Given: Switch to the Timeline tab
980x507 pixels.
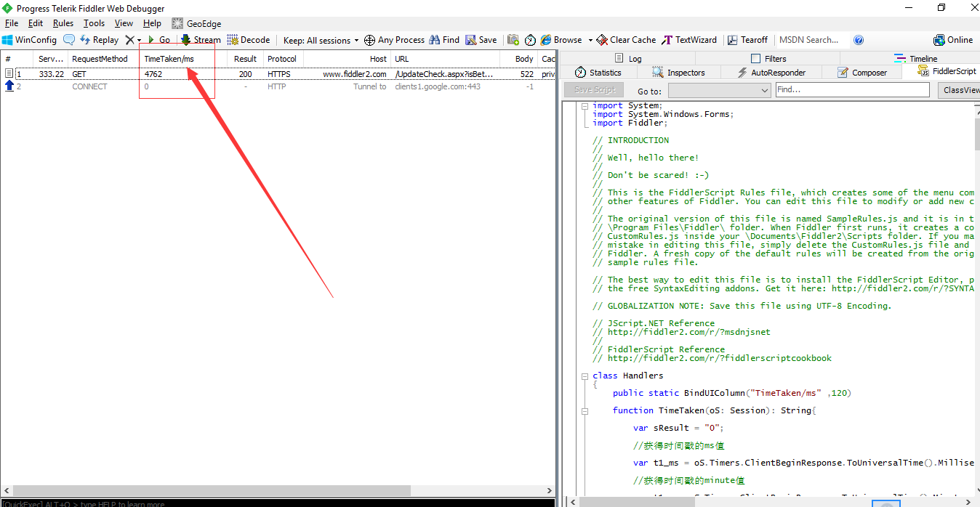Looking at the screenshot, I should coord(916,58).
